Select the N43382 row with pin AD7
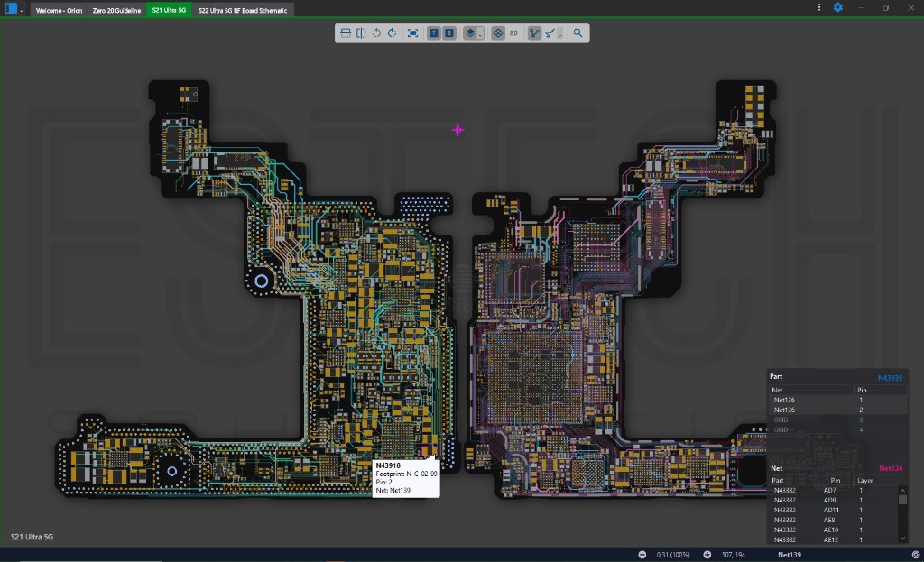Viewport: 924px width, 562px height. coord(833,490)
